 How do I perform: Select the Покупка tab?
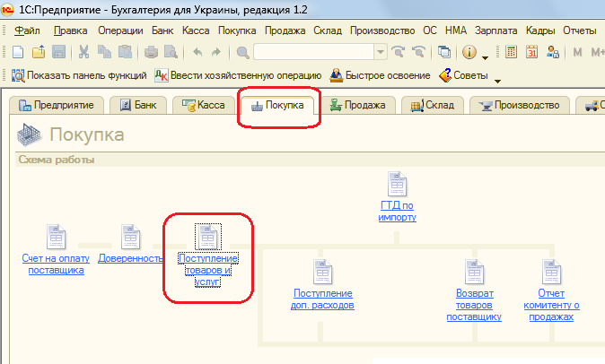click(x=277, y=105)
